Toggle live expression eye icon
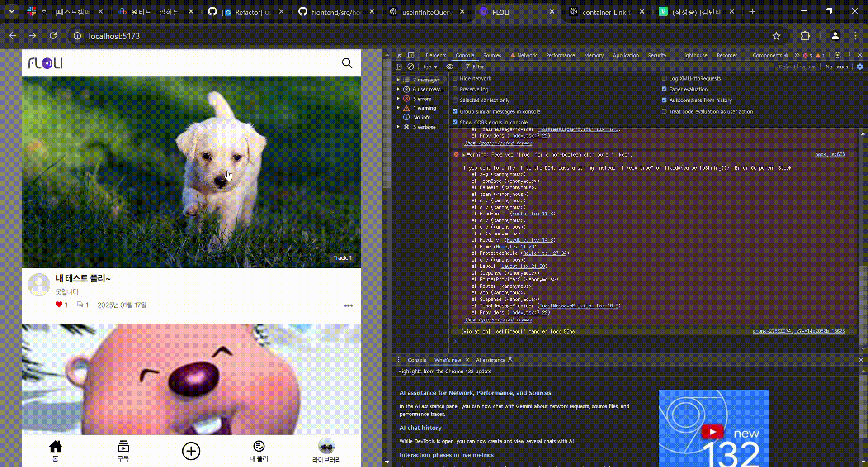 [x=450, y=67]
